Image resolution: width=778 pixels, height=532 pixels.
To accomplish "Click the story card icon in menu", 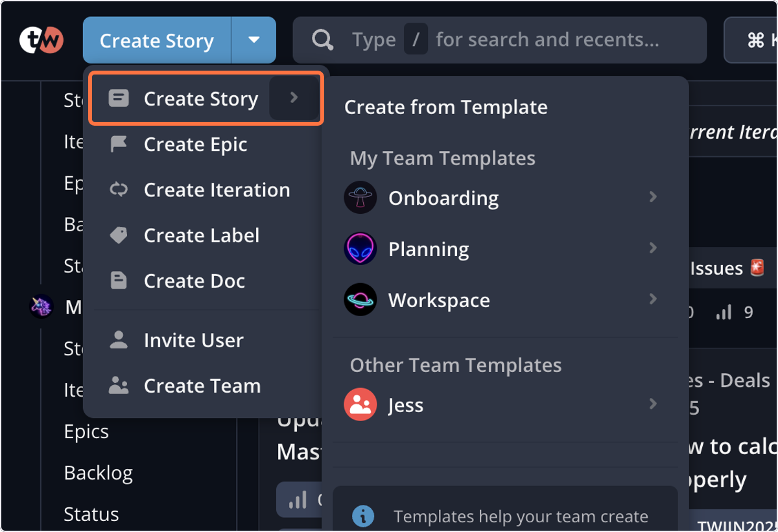I will click(x=119, y=98).
